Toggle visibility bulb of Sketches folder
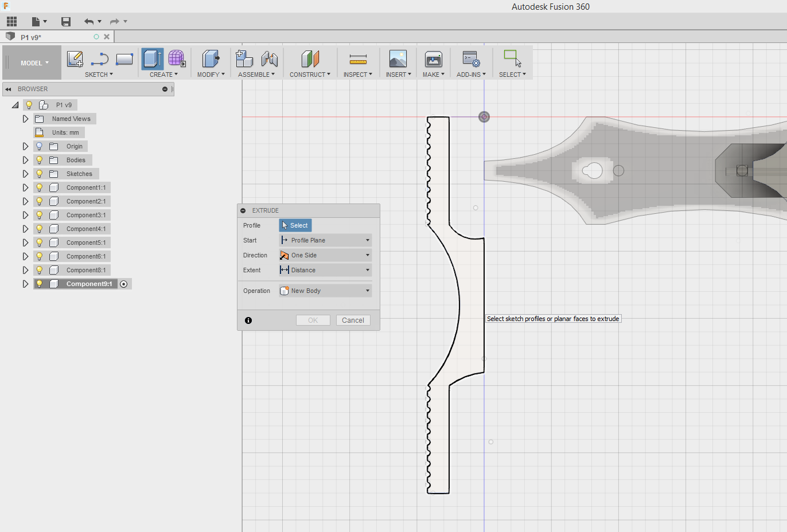Viewport: 787px width, 532px height. point(39,174)
